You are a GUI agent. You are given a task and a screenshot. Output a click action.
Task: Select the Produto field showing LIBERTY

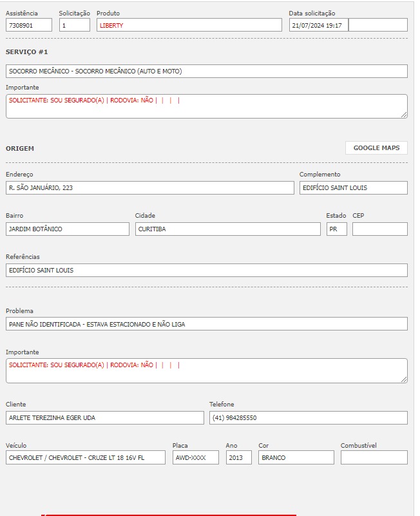pos(189,25)
